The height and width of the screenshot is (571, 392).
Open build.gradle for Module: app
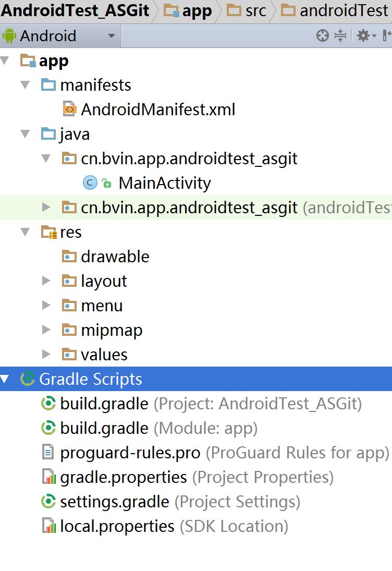[x=104, y=428]
